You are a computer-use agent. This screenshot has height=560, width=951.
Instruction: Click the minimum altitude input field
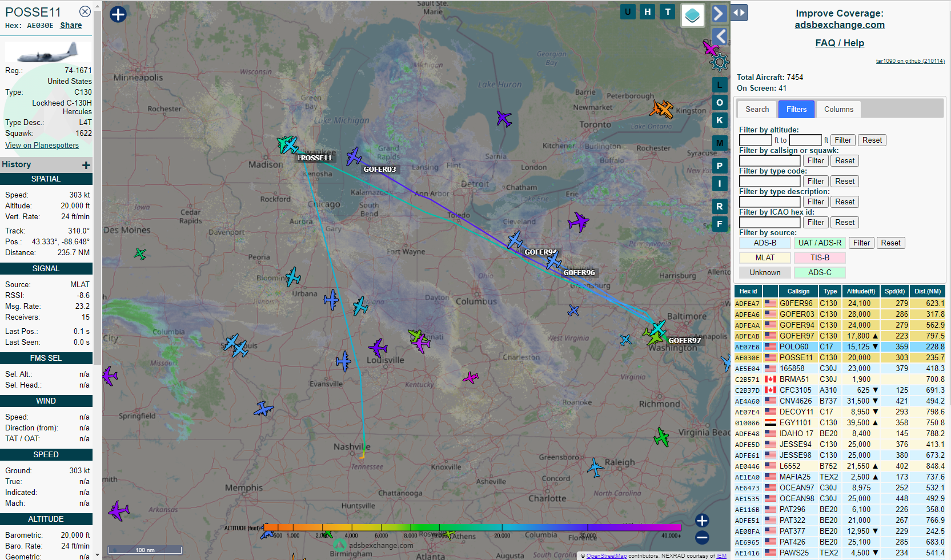click(756, 140)
